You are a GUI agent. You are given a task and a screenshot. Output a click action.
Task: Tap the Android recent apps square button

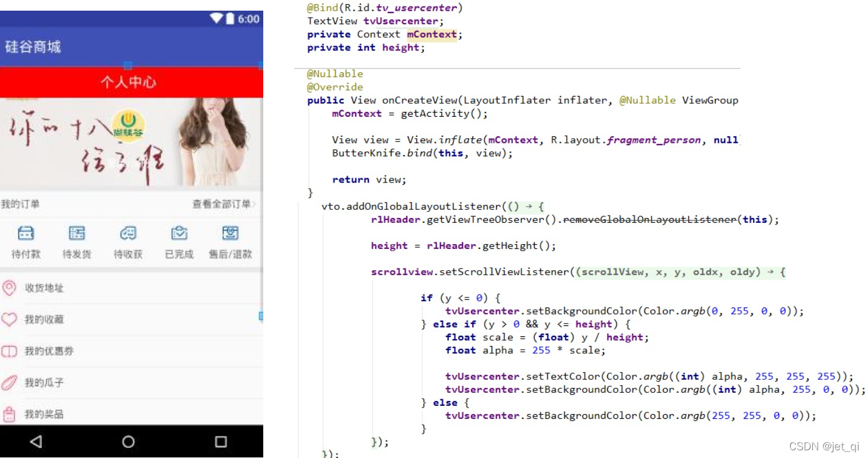pyautogui.click(x=221, y=441)
